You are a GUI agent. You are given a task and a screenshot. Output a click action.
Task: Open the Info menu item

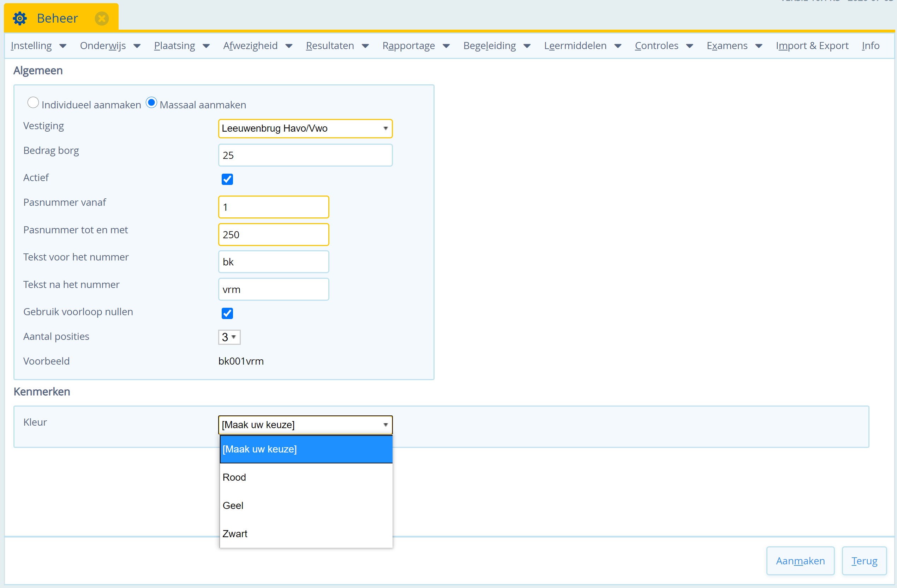tap(870, 46)
